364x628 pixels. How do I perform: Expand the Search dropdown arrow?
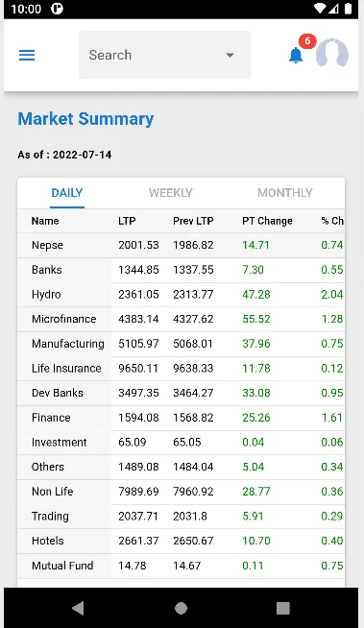[x=230, y=56]
